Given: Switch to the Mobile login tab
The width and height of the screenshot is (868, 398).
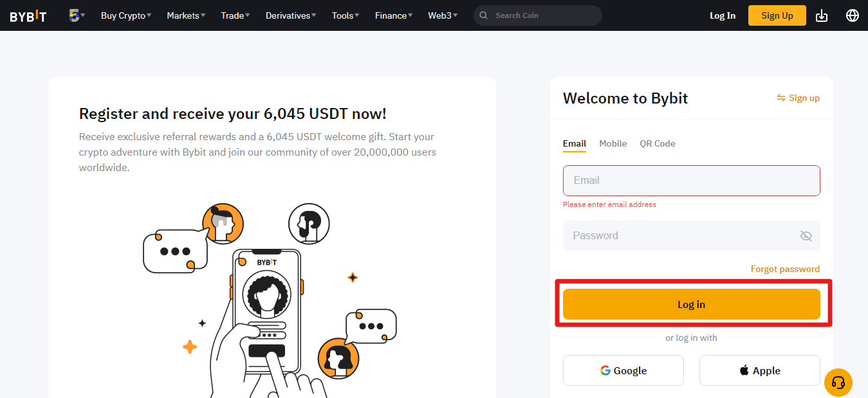Looking at the screenshot, I should tap(613, 143).
